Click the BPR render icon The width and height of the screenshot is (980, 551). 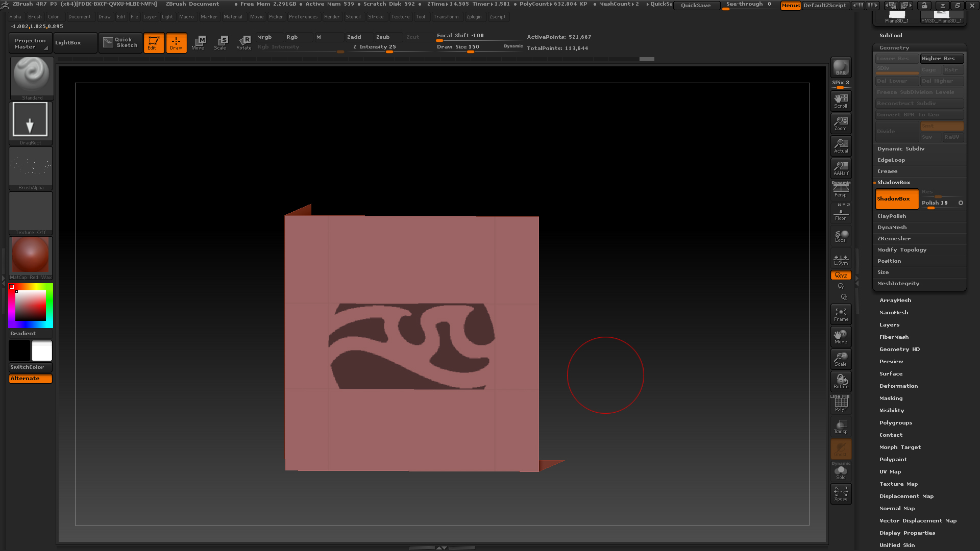point(841,67)
